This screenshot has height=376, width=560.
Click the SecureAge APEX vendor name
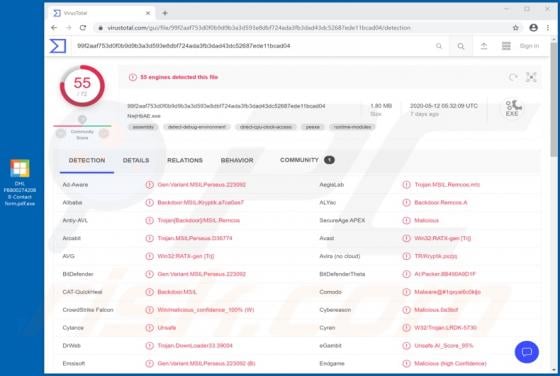point(342,220)
